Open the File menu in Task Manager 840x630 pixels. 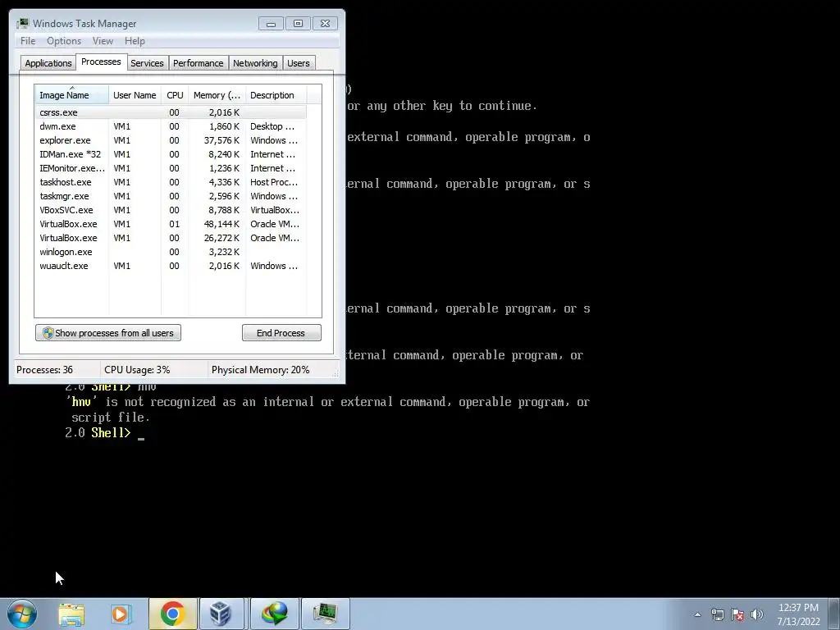pyautogui.click(x=28, y=41)
